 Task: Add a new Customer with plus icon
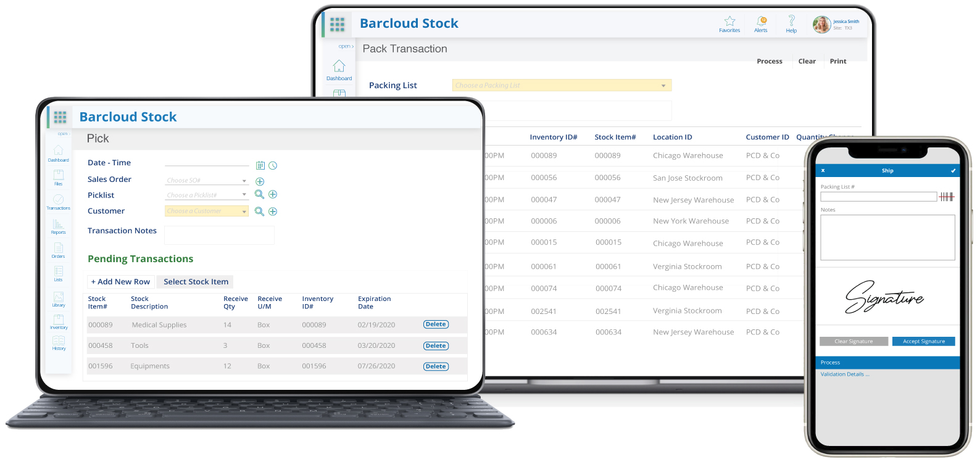pyautogui.click(x=273, y=211)
